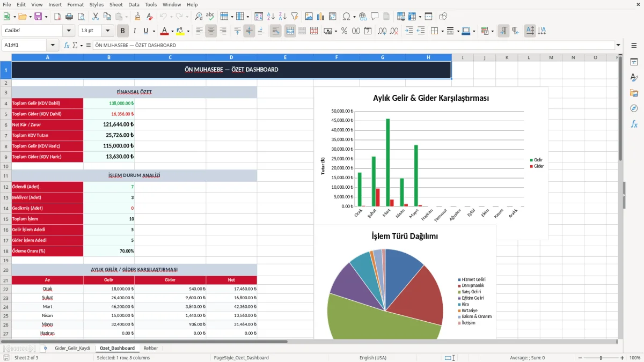
Task: Toggle Merge and Center Cells
Action: 290,31
